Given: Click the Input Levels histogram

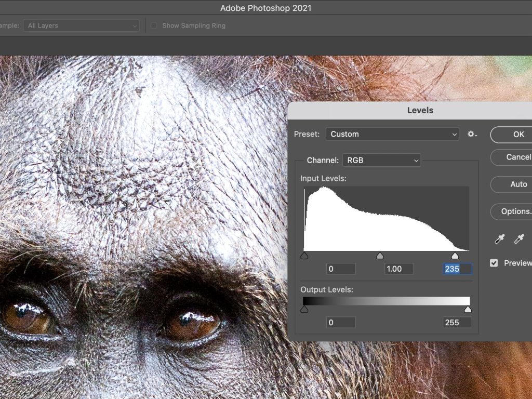Looking at the screenshot, I should pyautogui.click(x=386, y=219).
